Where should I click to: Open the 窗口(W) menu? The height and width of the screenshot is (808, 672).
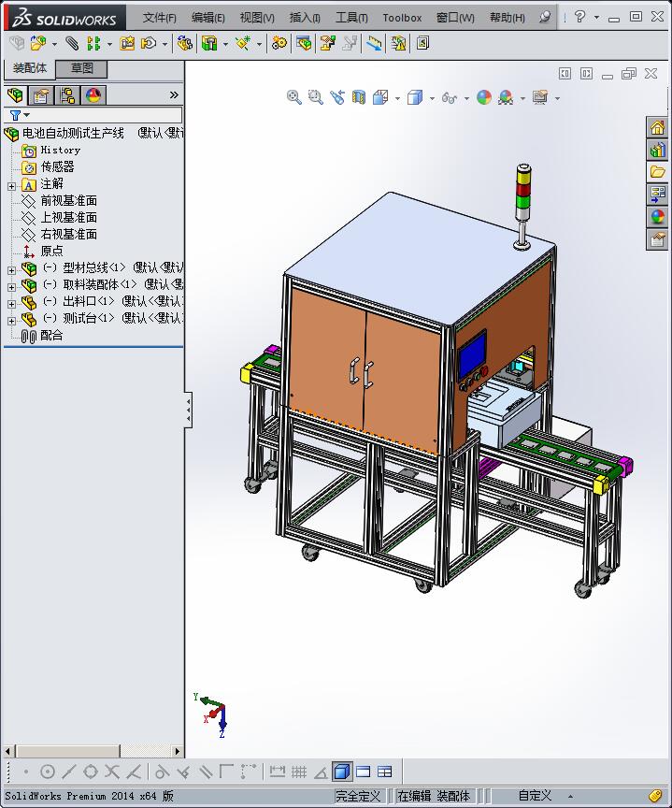[455, 18]
